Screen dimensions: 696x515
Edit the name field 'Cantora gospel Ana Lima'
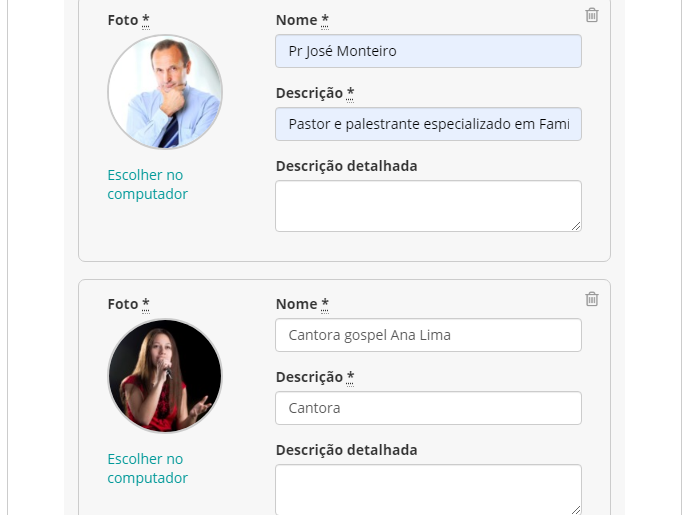click(428, 335)
